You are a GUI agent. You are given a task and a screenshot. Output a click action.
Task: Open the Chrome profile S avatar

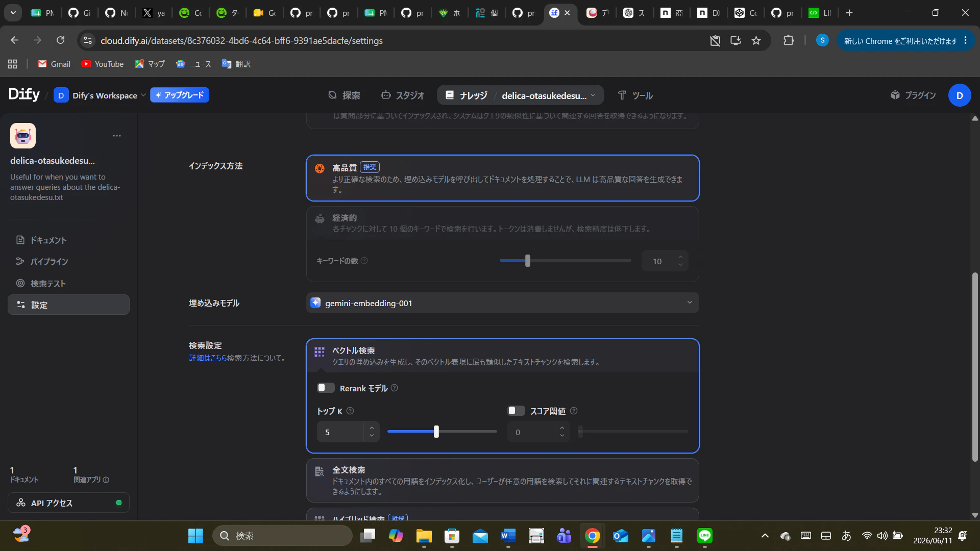822,41
